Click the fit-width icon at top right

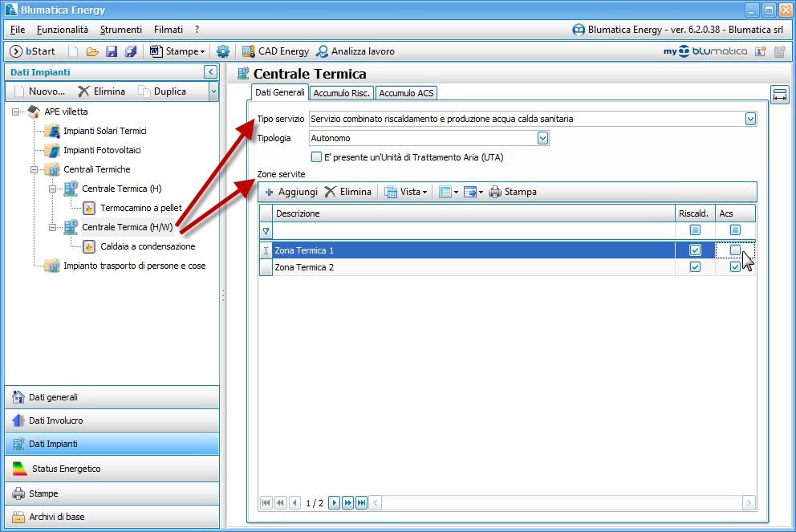point(780,95)
